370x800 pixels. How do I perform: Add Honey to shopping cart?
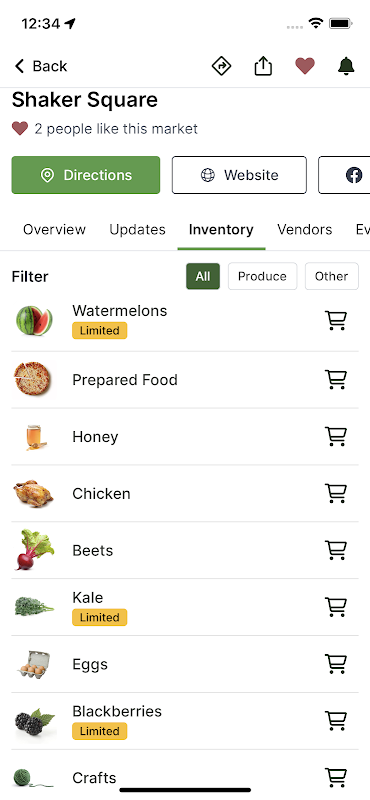[336, 436]
